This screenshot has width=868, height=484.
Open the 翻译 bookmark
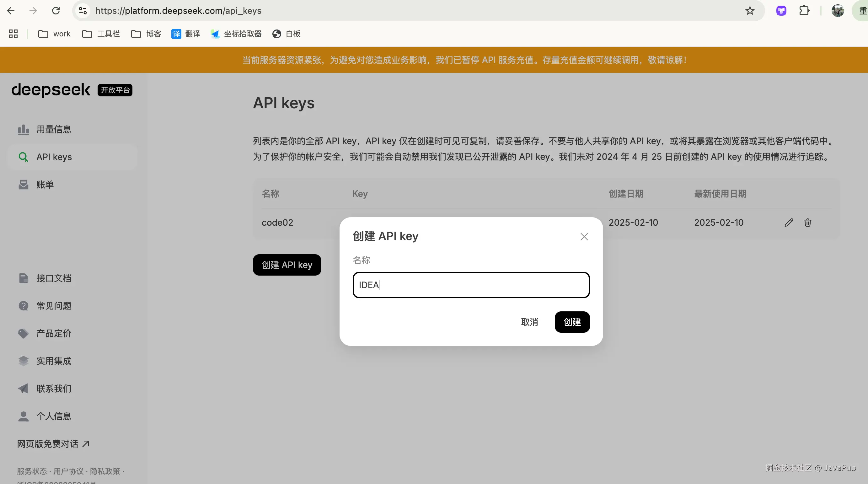[x=186, y=34]
